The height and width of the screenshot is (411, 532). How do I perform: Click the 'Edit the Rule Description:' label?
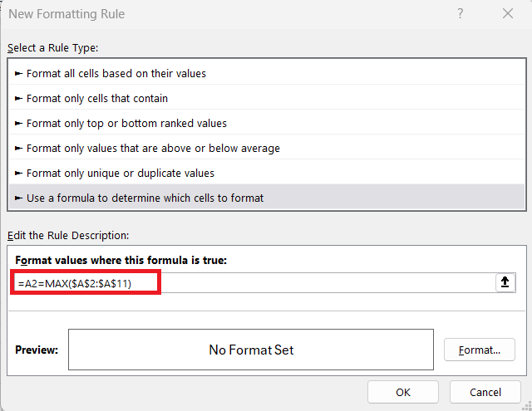coord(68,236)
